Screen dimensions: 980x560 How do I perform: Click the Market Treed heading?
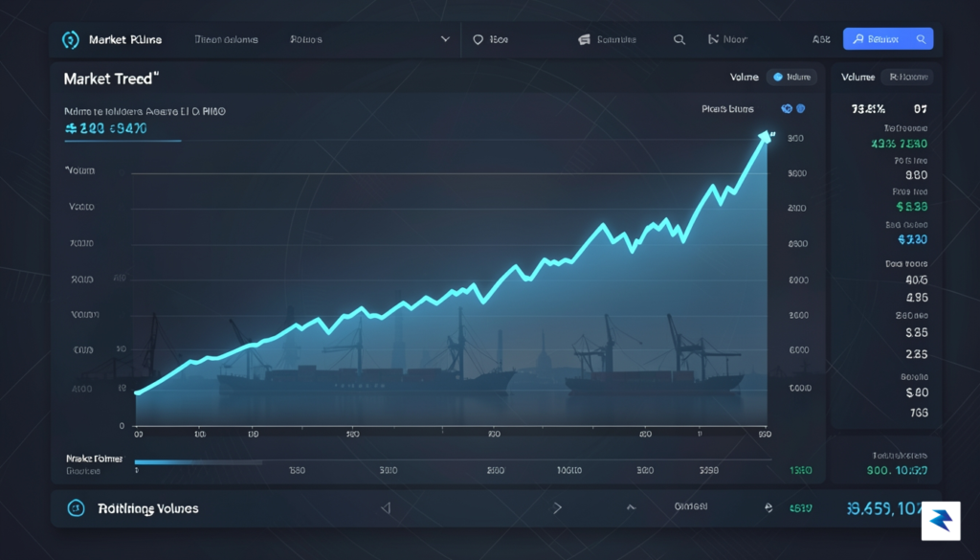point(111,78)
